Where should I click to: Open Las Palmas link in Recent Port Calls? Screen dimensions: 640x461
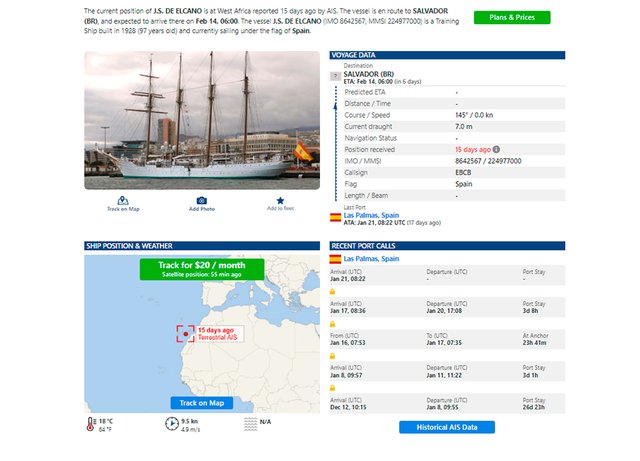click(371, 258)
